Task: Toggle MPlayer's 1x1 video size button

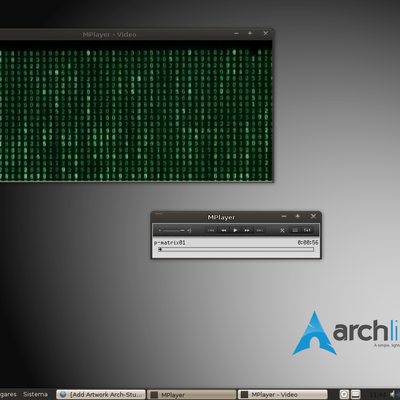Action: click(307, 230)
